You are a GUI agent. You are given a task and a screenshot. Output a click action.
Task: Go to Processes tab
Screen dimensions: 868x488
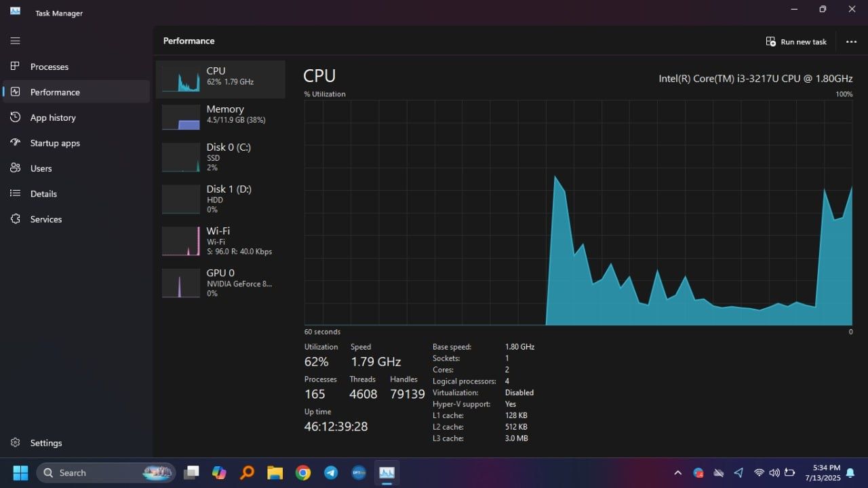[50, 67]
